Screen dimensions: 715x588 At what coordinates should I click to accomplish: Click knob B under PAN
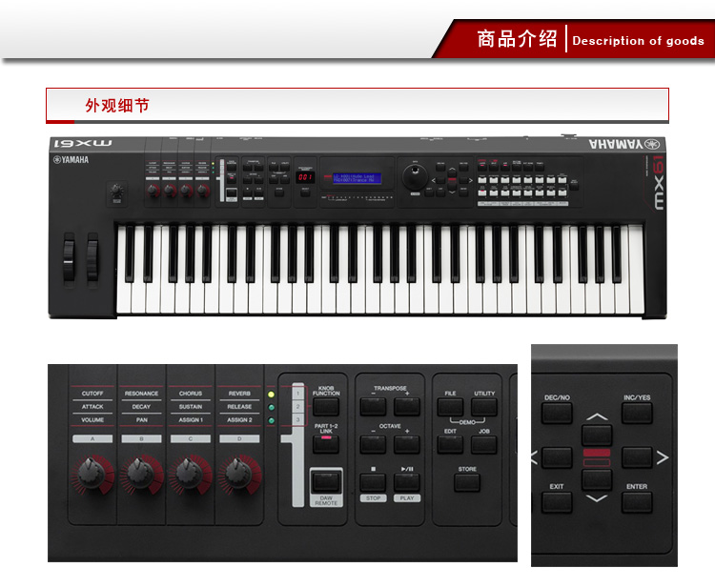coord(141,474)
